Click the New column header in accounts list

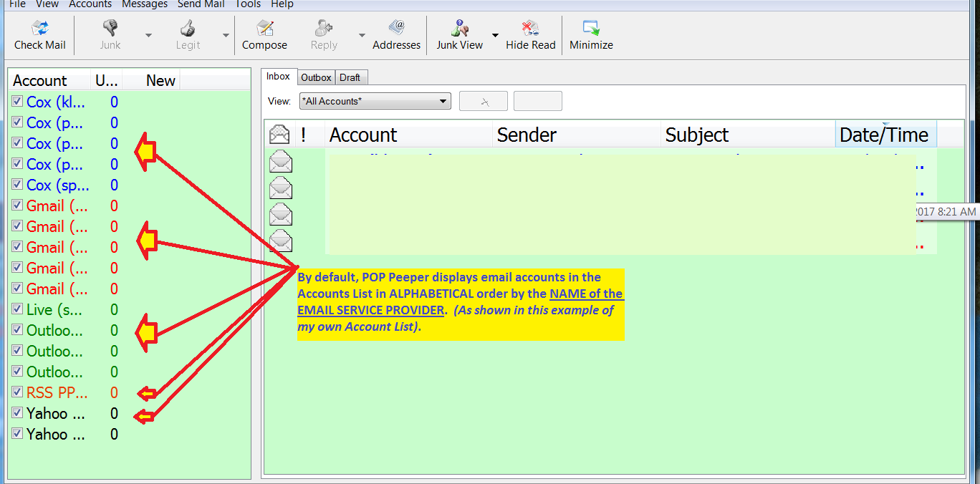click(x=150, y=80)
